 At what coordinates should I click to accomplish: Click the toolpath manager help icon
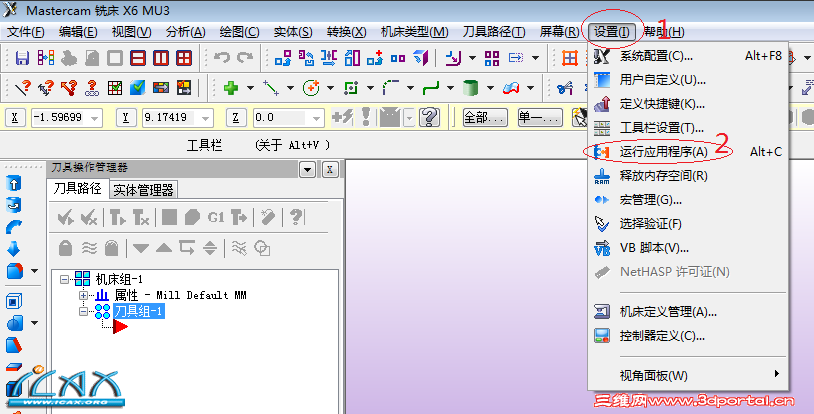point(296,217)
